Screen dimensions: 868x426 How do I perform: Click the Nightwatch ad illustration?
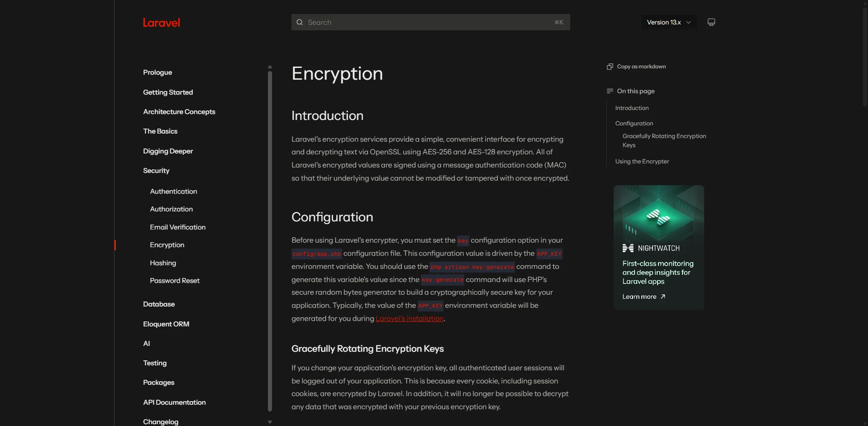(x=658, y=213)
